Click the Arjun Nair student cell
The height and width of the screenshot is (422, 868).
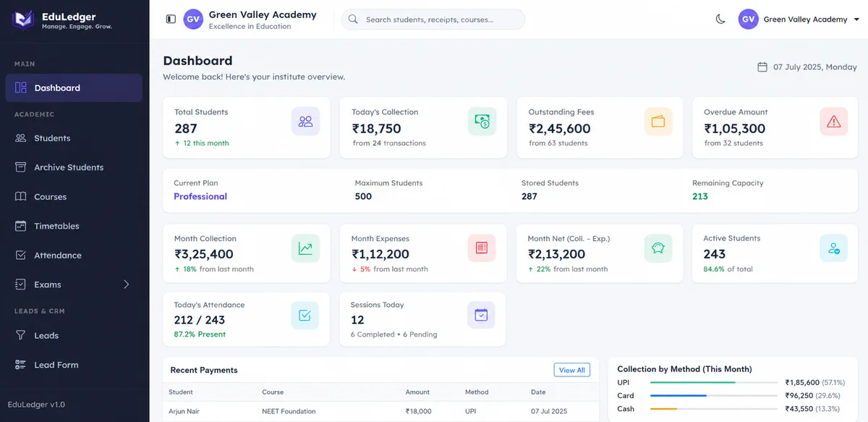(184, 411)
